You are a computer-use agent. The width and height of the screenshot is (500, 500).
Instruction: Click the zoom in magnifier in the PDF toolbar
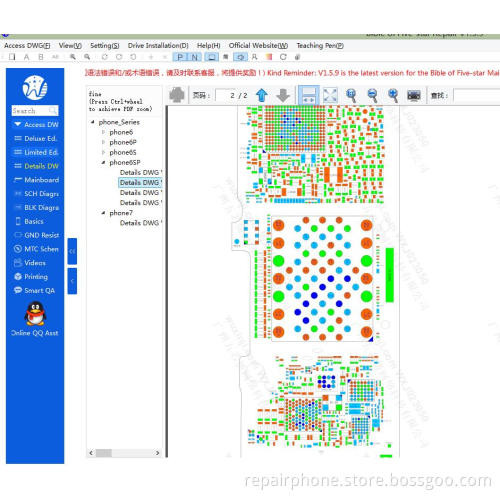coord(393,96)
